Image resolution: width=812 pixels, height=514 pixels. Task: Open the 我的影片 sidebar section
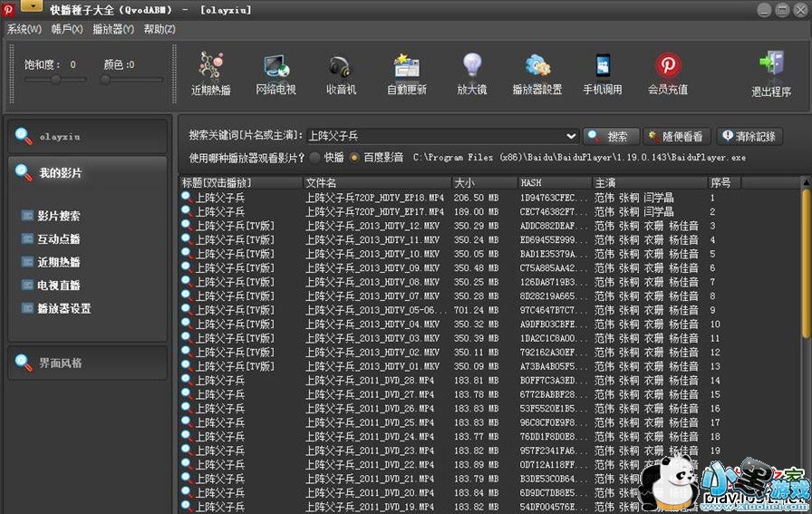(x=87, y=172)
